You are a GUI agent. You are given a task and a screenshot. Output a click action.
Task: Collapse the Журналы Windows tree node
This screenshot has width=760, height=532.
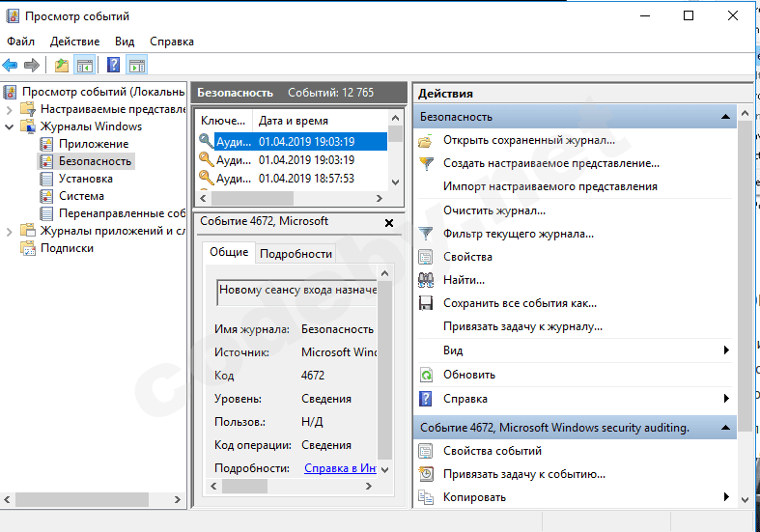pyautogui.click(x=9, y=126)
